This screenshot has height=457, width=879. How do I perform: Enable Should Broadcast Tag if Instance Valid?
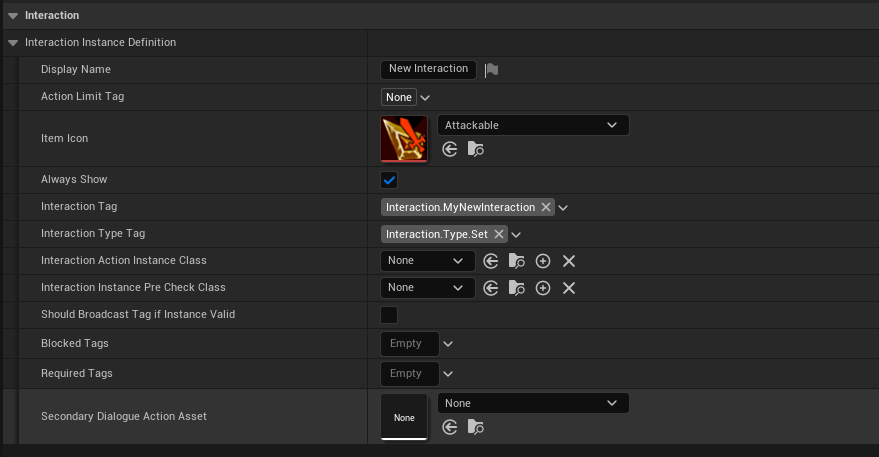(389, 315)
